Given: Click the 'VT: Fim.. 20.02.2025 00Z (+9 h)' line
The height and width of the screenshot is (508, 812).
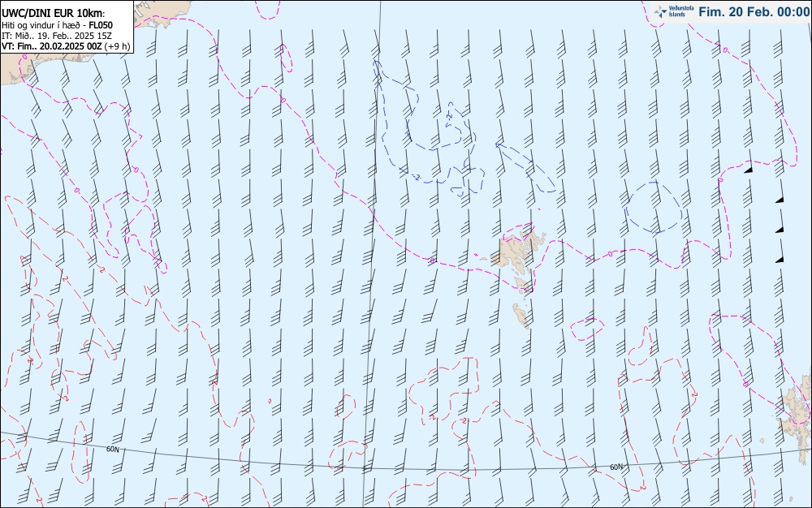Looking at the screenshot, I should (x=66, y=46).
